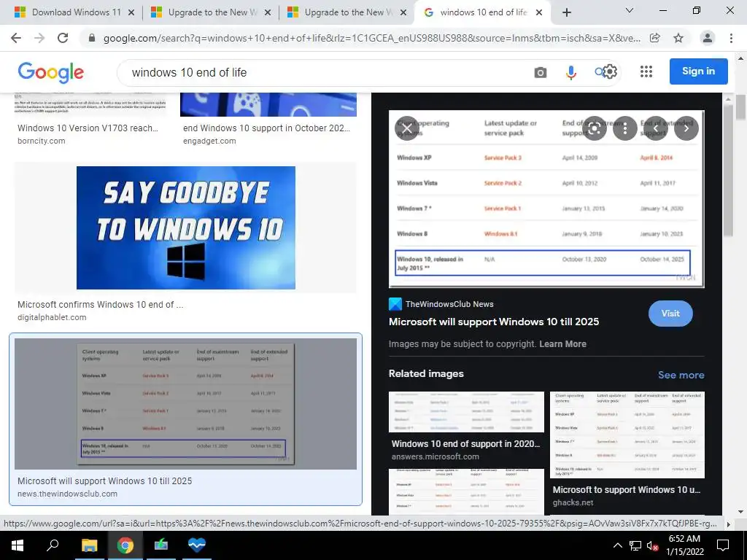Click the page scroll up arrow
The image size is (747, 560).
point(740,59)
